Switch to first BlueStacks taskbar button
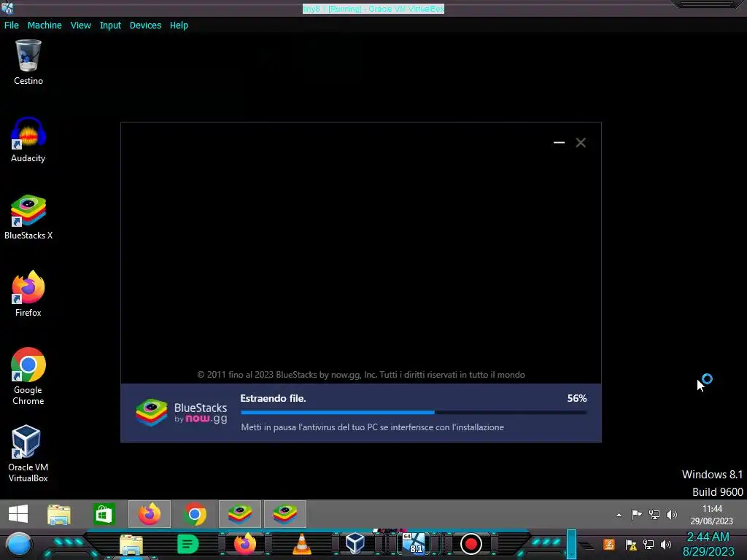Image resolution: width=747 pixels, height=560 pixels. point(239,514)
